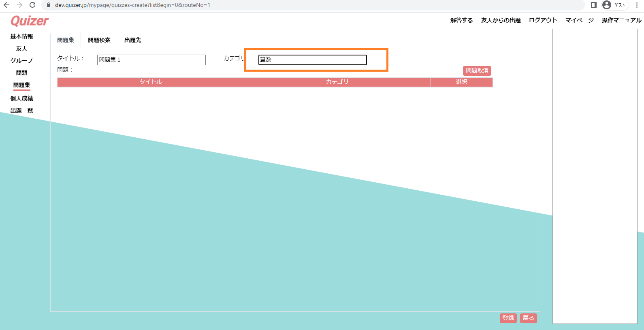Viewport: 644px width, 330px height.
Task: Click the Quizer logo
Action: 30,21
